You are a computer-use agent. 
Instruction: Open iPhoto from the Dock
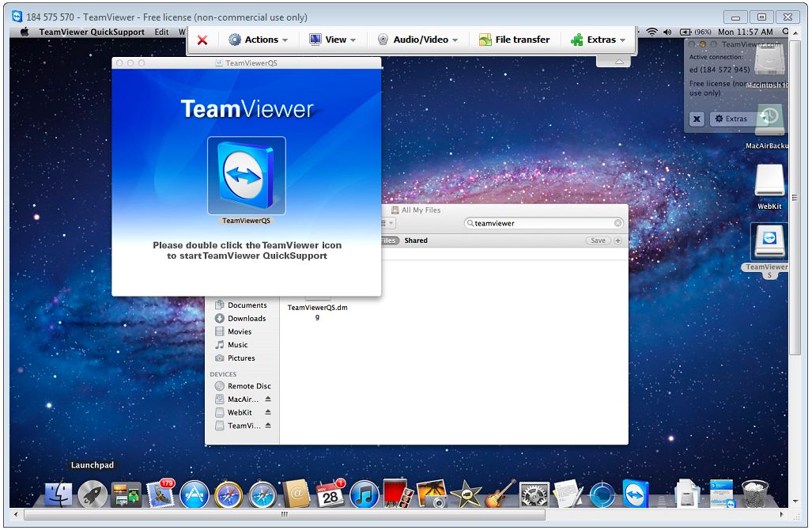coord(432,494)
